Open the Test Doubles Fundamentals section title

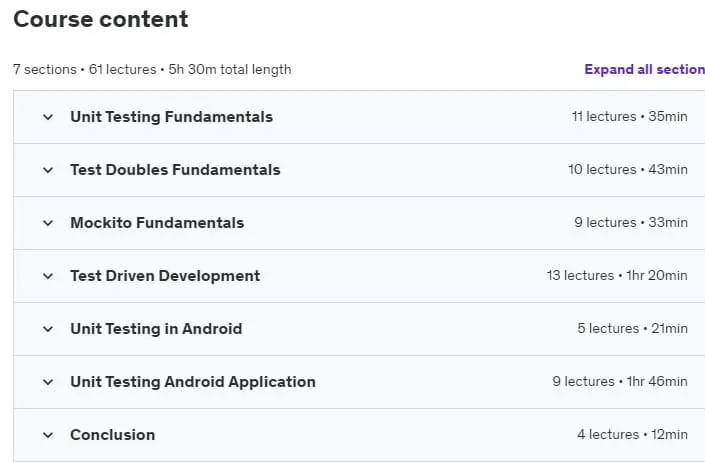pos(175,170)
